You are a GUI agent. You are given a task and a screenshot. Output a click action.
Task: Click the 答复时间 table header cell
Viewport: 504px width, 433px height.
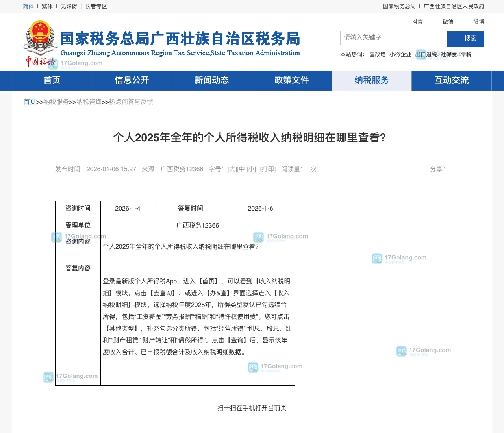coord(191,209)
